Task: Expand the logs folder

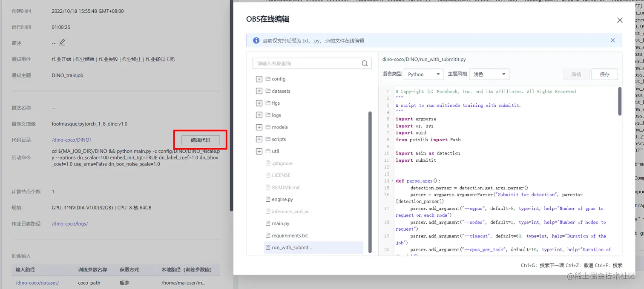Action: [259, 115]
